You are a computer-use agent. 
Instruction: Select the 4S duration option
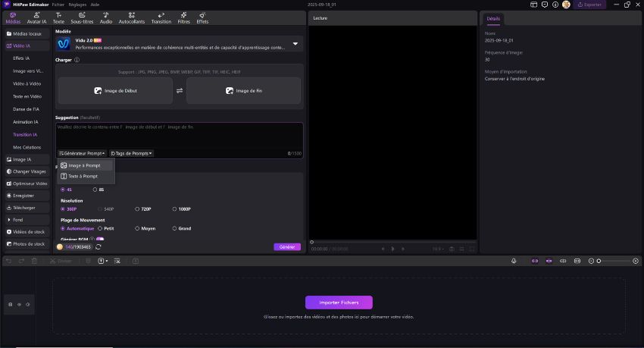(66, 190)
